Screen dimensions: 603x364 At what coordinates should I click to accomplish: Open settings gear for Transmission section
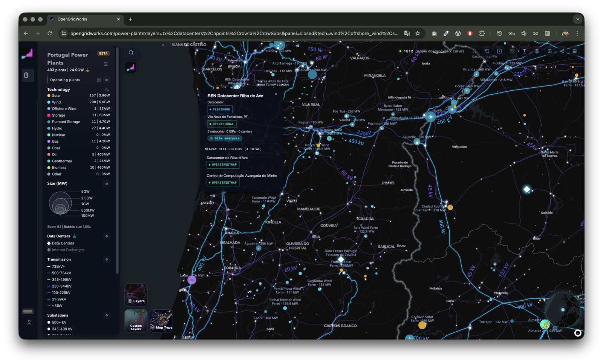[x=107, y=259]
